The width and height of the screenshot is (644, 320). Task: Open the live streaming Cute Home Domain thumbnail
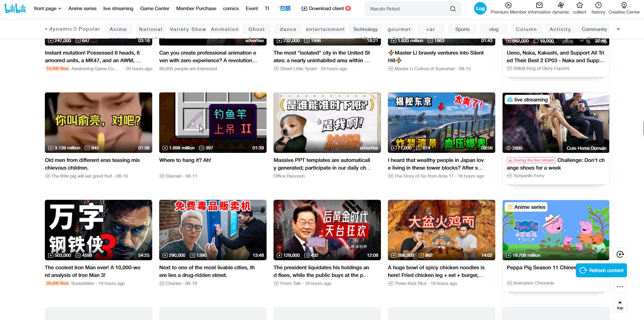[x=556, y=123]
